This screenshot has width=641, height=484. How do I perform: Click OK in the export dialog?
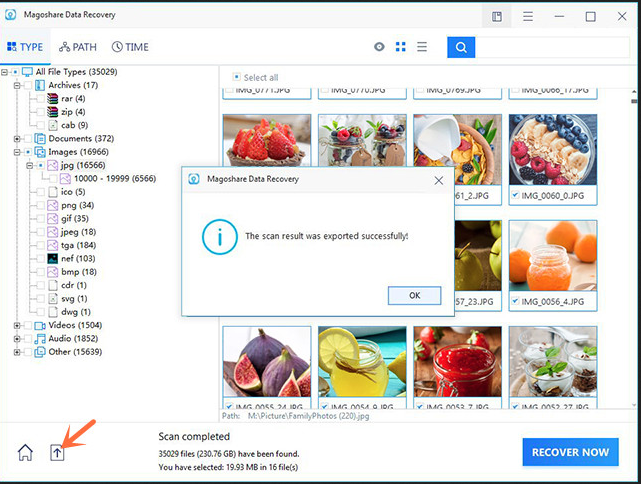pyautogui.click(x=415, y=295)
